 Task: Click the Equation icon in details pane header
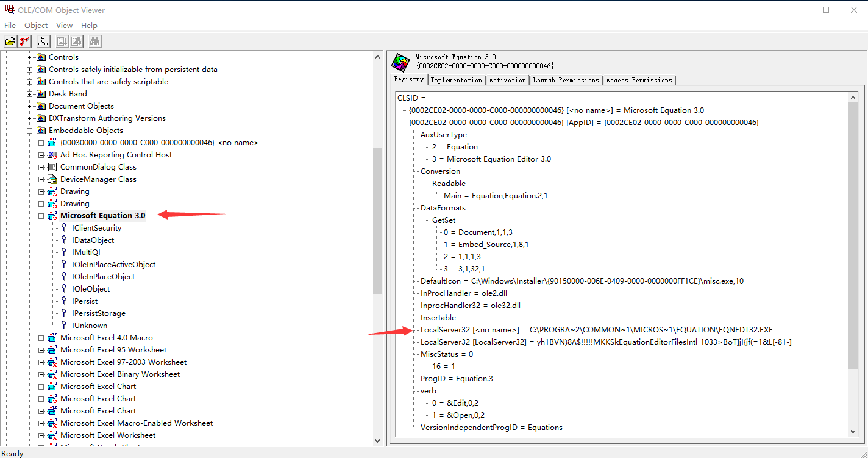tap(400, 62)
